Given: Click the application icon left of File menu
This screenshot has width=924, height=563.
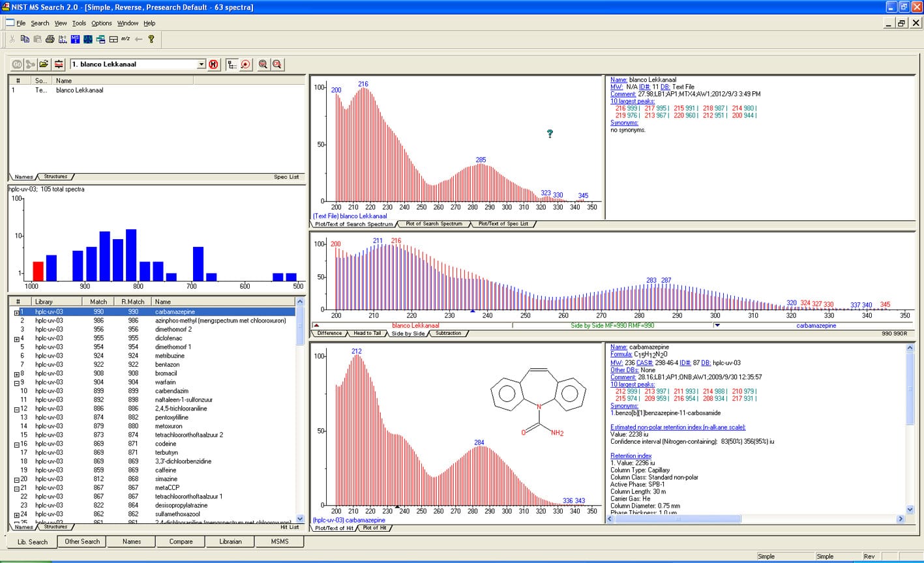Looking at the screenshot, I should click(10, 23).
